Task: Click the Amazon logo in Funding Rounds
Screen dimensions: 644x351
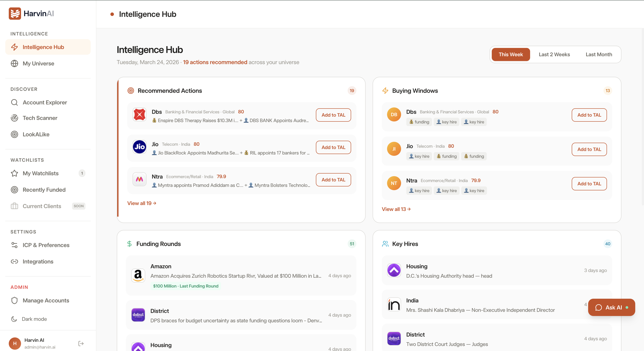Action: 138,276
